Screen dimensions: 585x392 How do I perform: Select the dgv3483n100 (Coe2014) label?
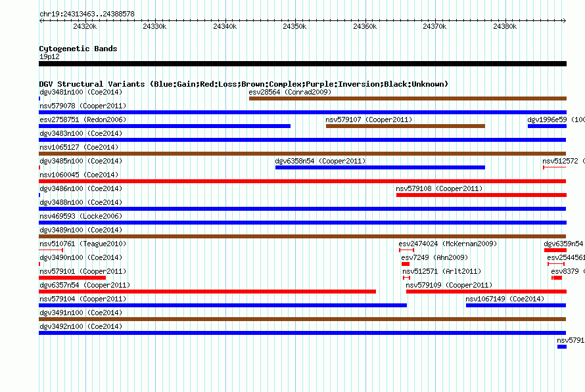pos(81,133)
